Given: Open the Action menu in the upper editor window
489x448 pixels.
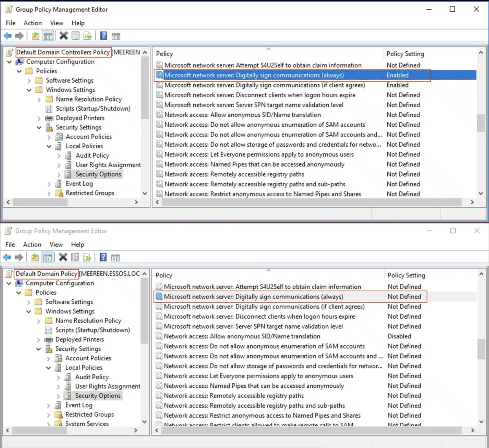Looking at the screenshot, I should coord(32,23).
